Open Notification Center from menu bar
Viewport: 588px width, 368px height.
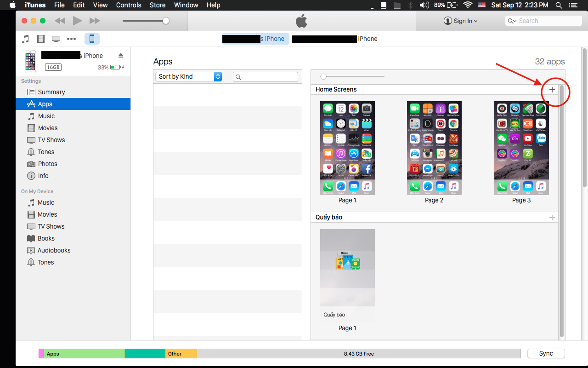574,5
